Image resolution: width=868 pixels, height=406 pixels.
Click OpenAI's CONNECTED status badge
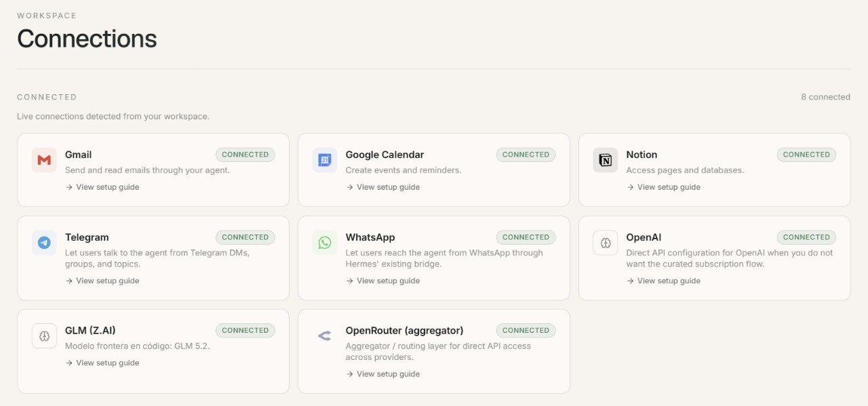click(x=807, y=237)
